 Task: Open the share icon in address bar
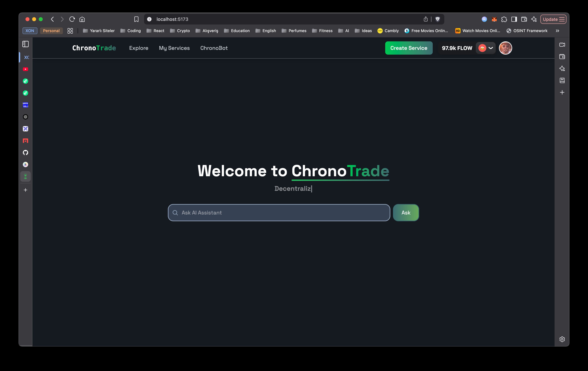click(x=426, y=19)
